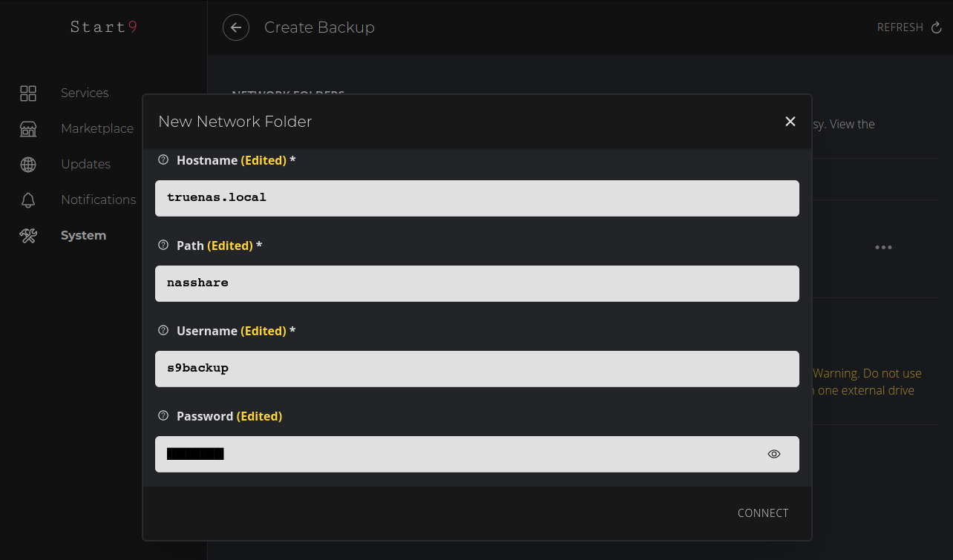Click into the Path field with nasshare
Viewport: 953px width, 560px height.
pos(477,283)
